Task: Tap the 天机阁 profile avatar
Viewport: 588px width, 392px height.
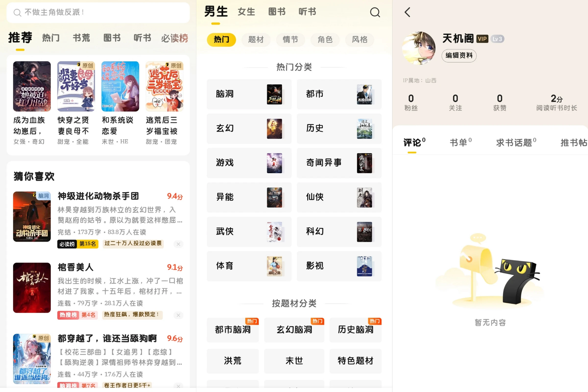Action: coord(419,48)
